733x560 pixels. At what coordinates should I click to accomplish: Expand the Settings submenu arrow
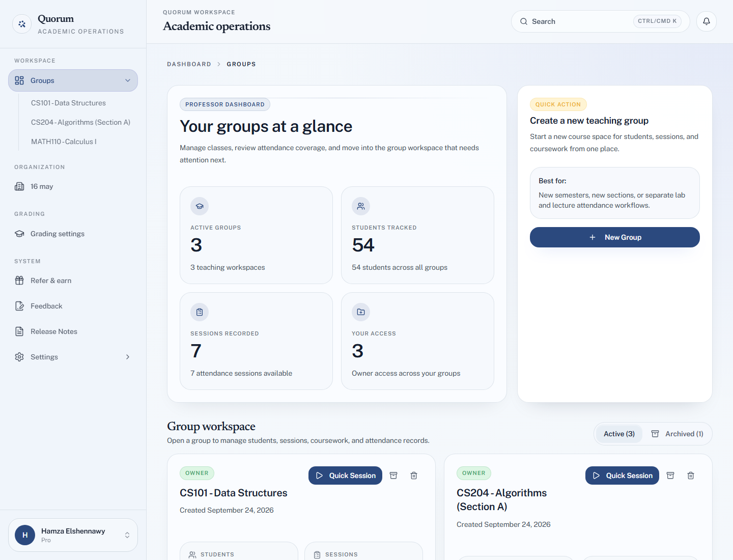coord(128,357)
